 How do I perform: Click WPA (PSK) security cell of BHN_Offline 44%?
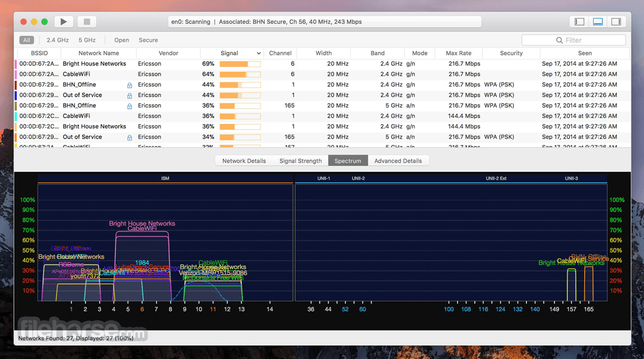click(499, 85)
